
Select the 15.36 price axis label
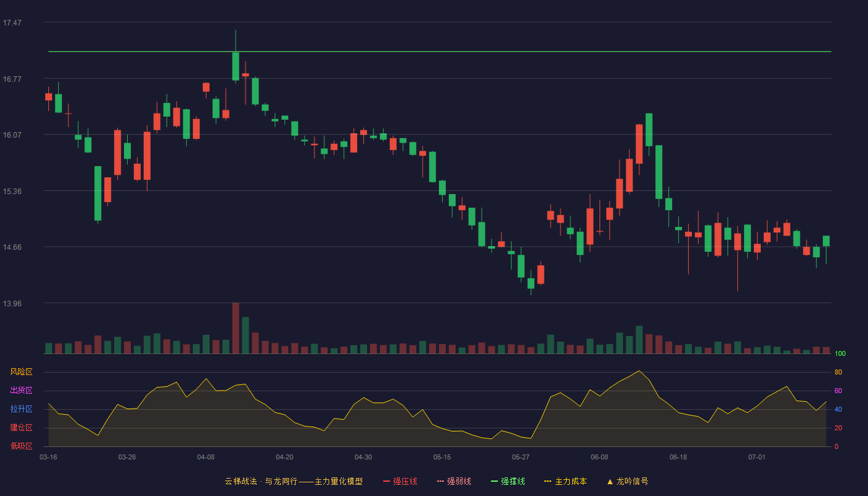tap(12, 191)
